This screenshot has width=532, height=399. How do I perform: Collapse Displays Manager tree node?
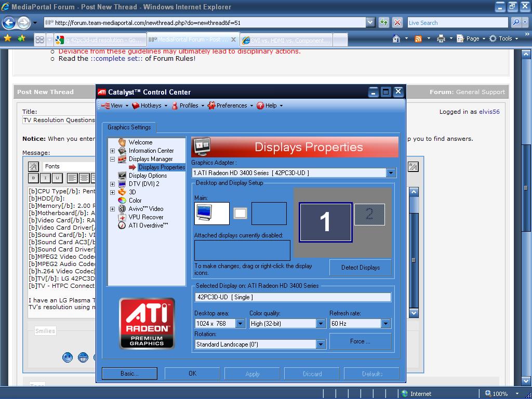point(112,159)
